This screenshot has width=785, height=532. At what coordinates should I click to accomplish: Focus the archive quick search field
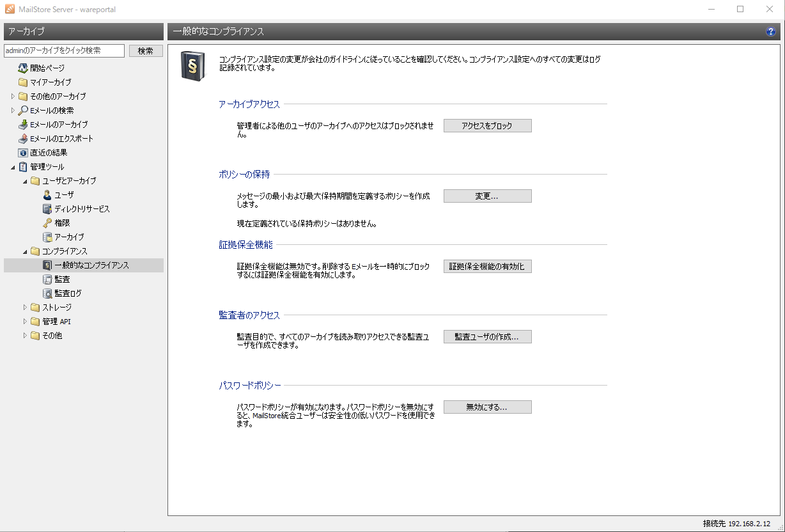64,51
